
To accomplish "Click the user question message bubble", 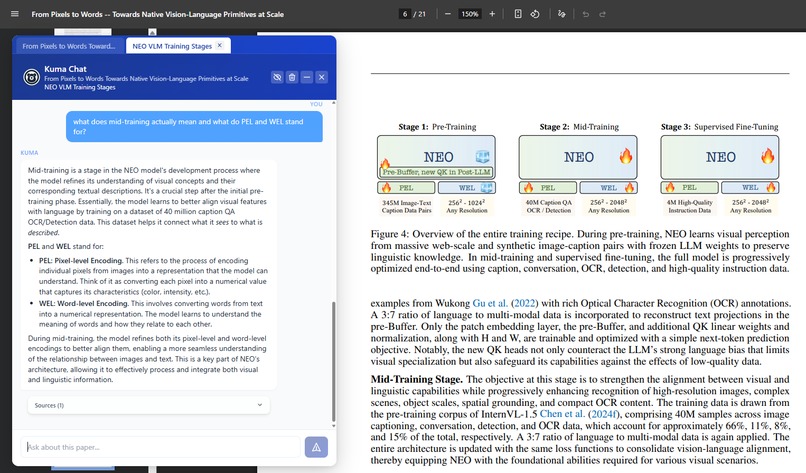I will [x=194, y=126].
